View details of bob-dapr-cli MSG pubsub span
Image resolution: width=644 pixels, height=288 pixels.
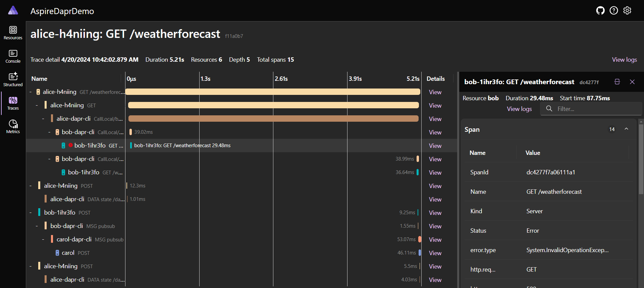[435, 226]
